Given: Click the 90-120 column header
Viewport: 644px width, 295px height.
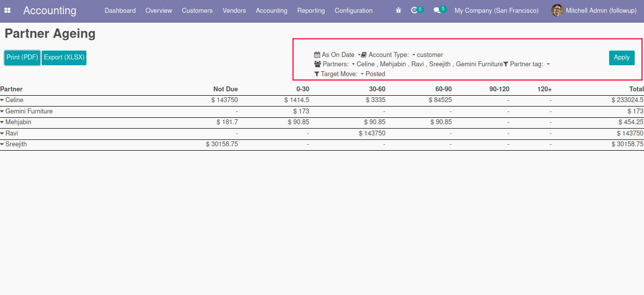Looking at the screenshot, I should coord(499,89).
